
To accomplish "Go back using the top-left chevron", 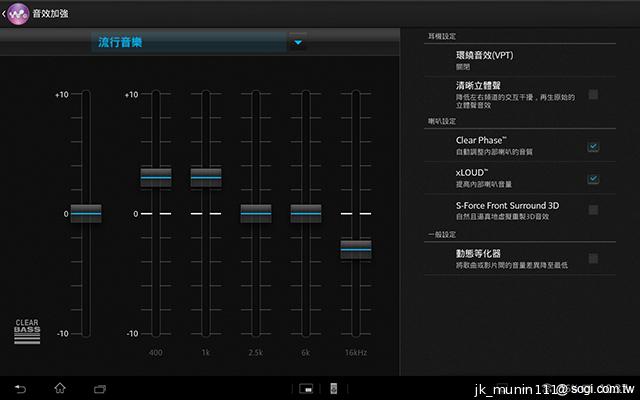I will pos(4,14).
